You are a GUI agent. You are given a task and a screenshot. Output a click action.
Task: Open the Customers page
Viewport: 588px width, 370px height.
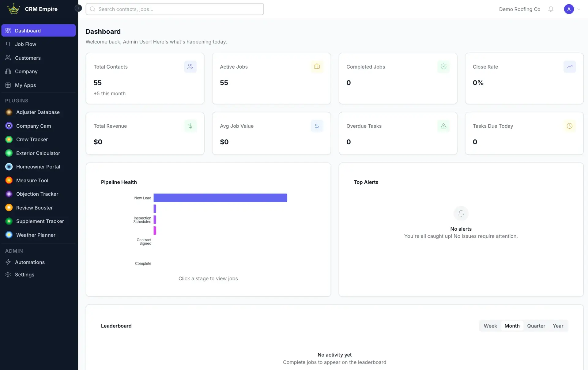(39, 58)
